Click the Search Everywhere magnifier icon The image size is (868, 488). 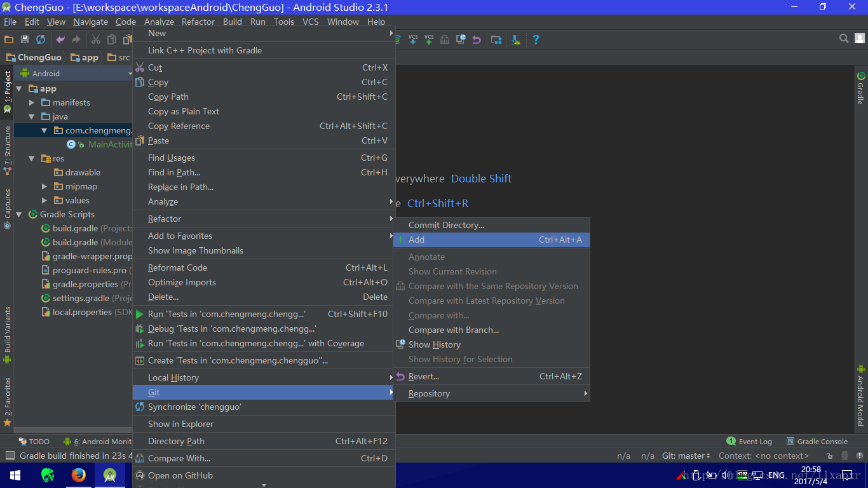844,39
